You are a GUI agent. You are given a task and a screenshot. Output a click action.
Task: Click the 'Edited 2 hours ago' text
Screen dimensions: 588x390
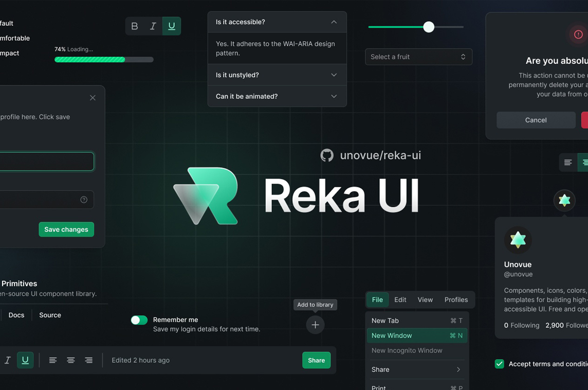point(141,360)
